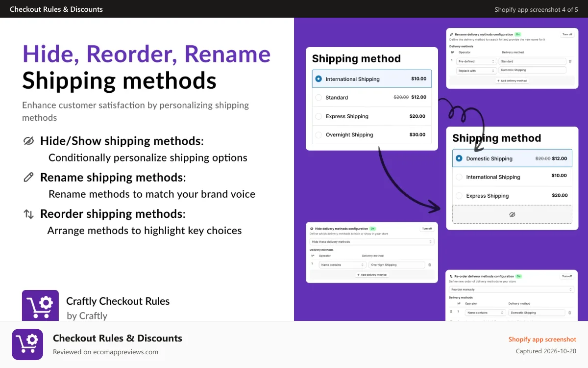Click the Hide, Reorder, Rename purple heading
Image resolution: width=588 pixels, height=368 pixels.
tap(147, 54)
